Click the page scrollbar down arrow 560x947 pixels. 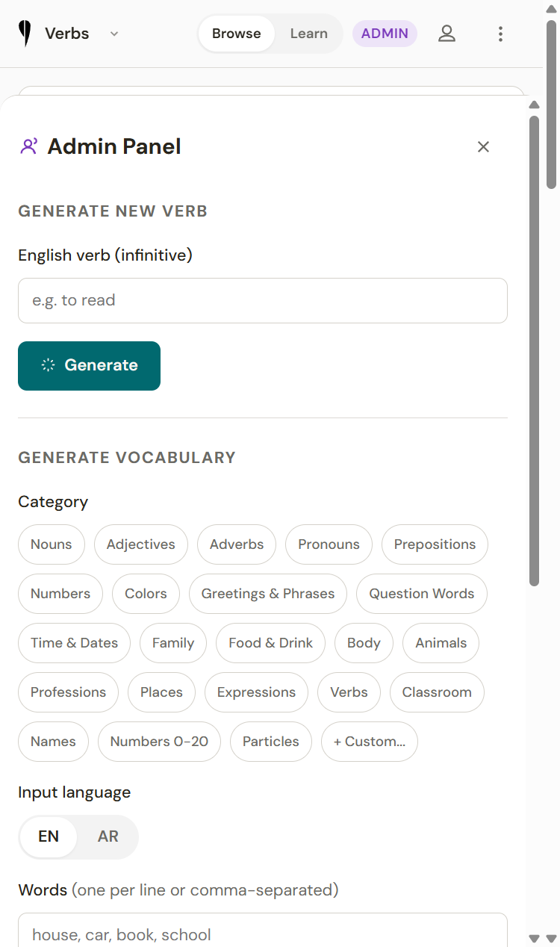click(552, 938)
